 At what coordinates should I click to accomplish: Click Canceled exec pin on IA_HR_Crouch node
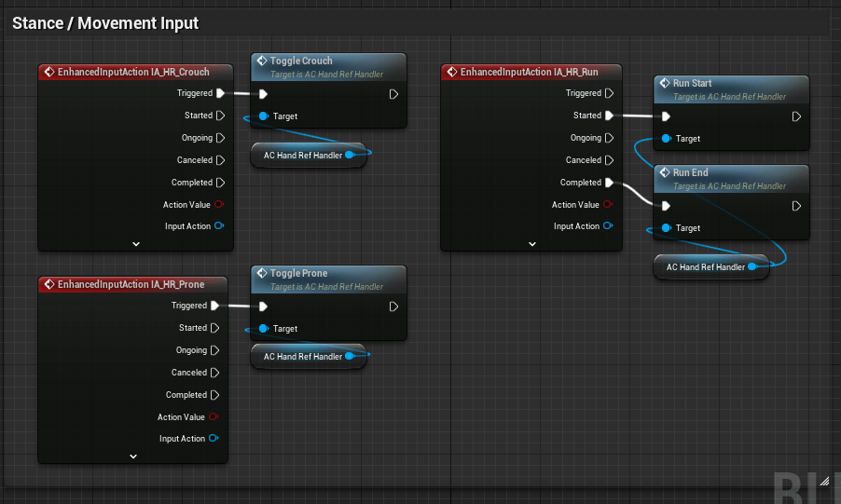tap(220, 160)
